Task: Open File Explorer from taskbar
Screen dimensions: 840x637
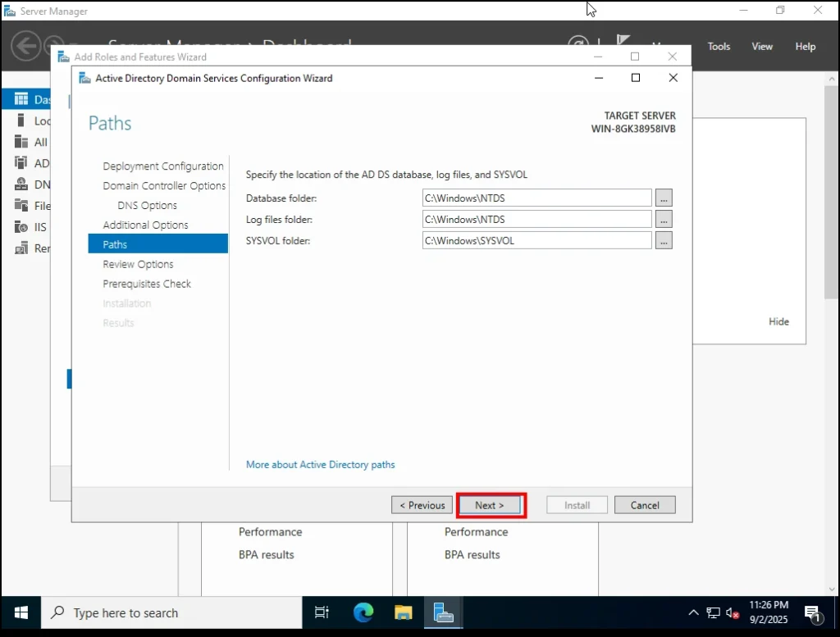Action: [403, 613]
